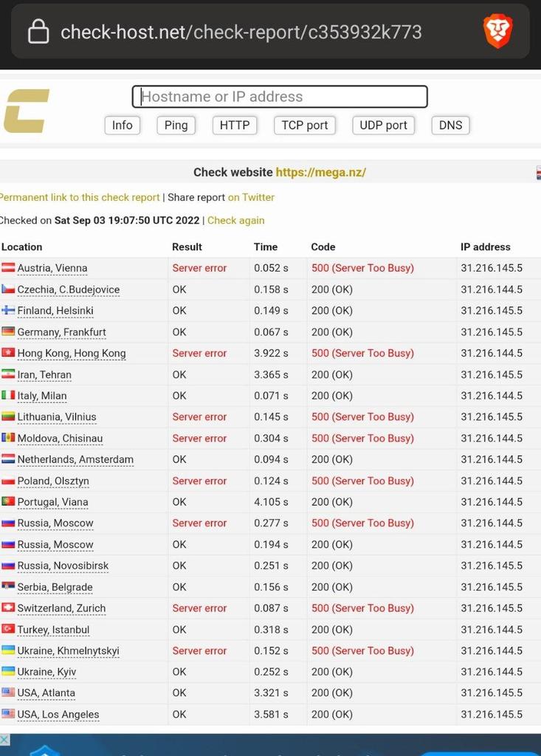Open Iran, Tehran location
Screen dimensions: 541x756
(x=44, y=374)
